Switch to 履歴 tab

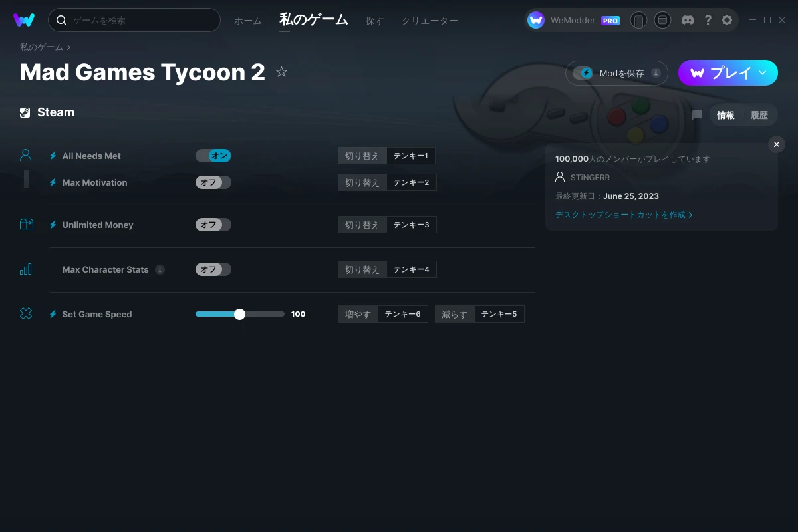pyautogui.click(x=759, y=115)
